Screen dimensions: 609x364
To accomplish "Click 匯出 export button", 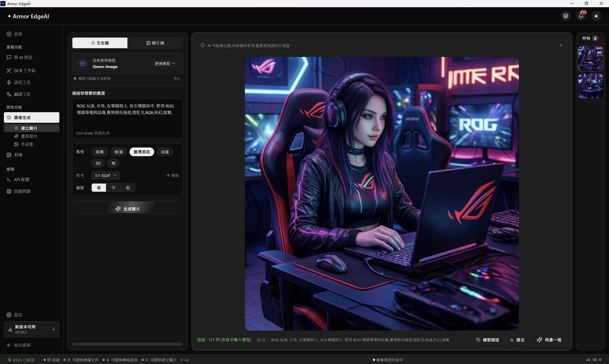I will click(517, 340).
